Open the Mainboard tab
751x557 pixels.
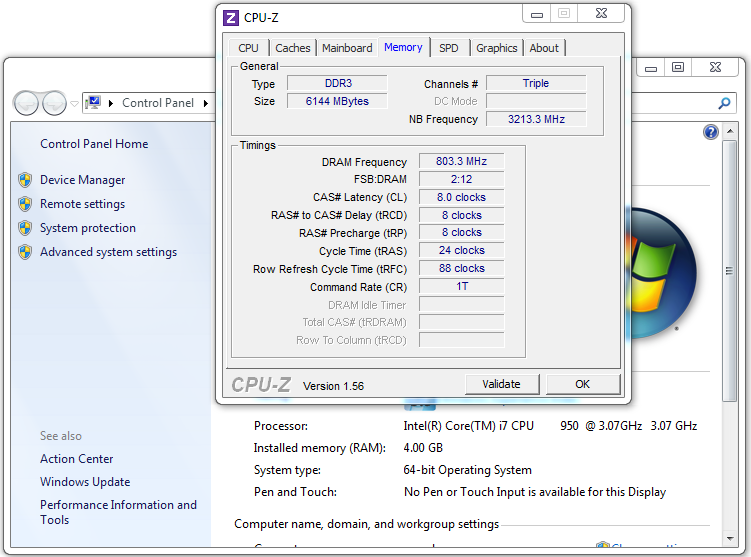click(347, 48)
